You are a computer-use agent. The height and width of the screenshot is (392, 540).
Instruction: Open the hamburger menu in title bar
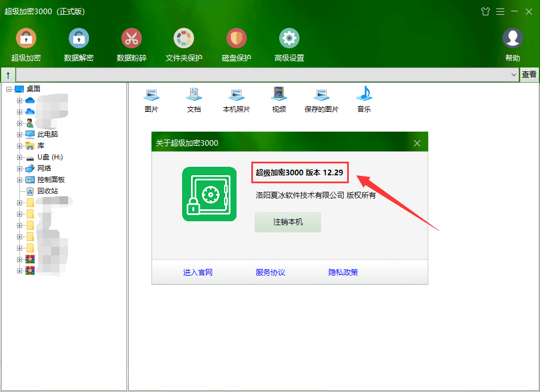(x=500, y=12)
